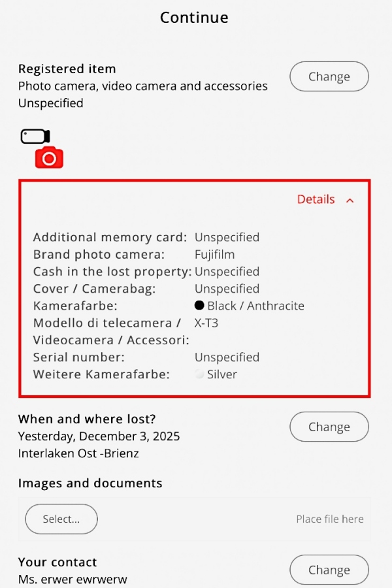Change your contact information
The width and height of the screenshot is (392, 588).
(329, 570)
